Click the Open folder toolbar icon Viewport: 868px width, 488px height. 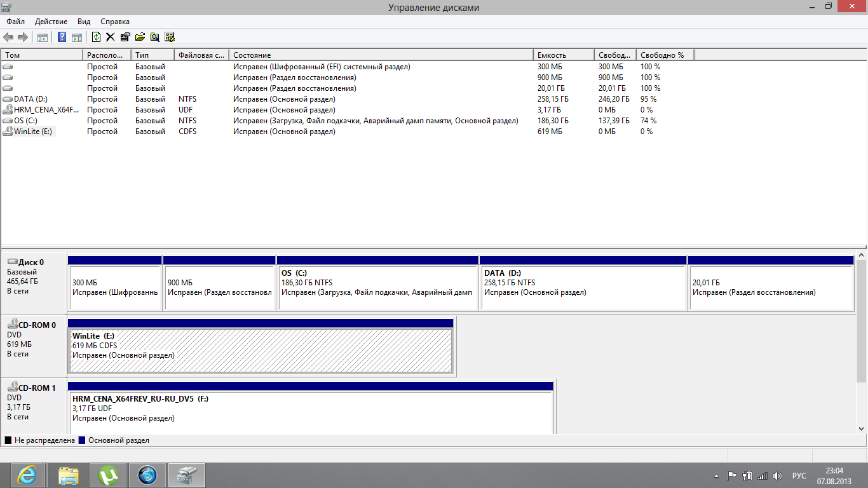tap(140, 37)
